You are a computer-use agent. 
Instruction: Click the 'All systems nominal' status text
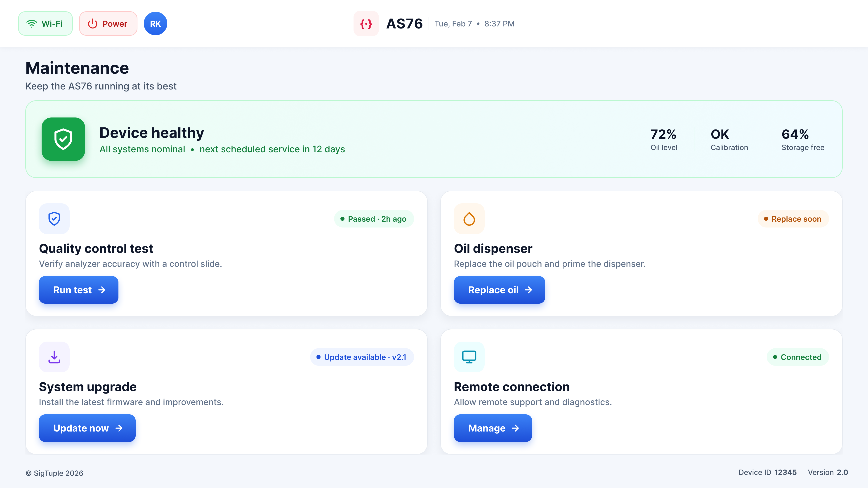(x=142, y=149)
